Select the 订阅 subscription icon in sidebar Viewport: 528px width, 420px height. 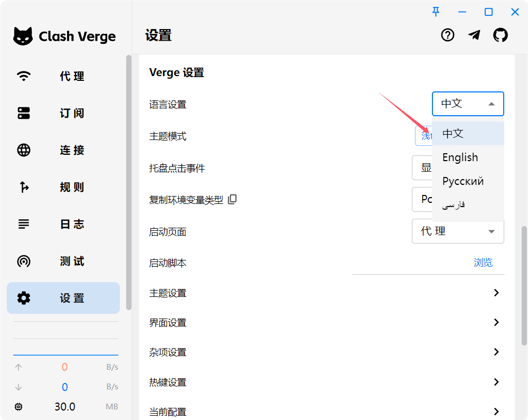[x=23, y=113]
